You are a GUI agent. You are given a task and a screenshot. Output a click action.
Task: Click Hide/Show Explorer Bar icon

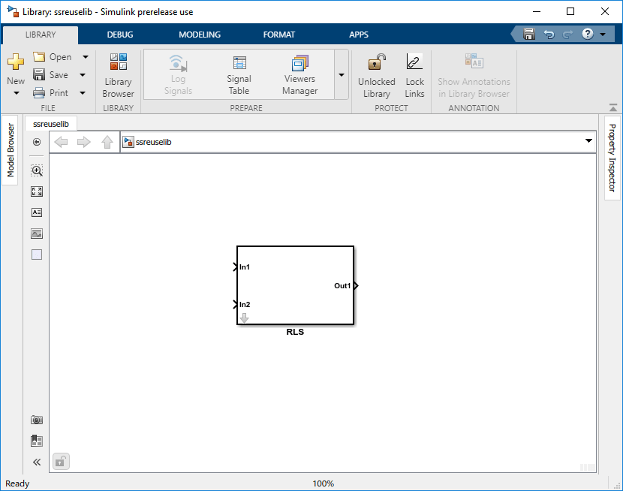[37, 142]
